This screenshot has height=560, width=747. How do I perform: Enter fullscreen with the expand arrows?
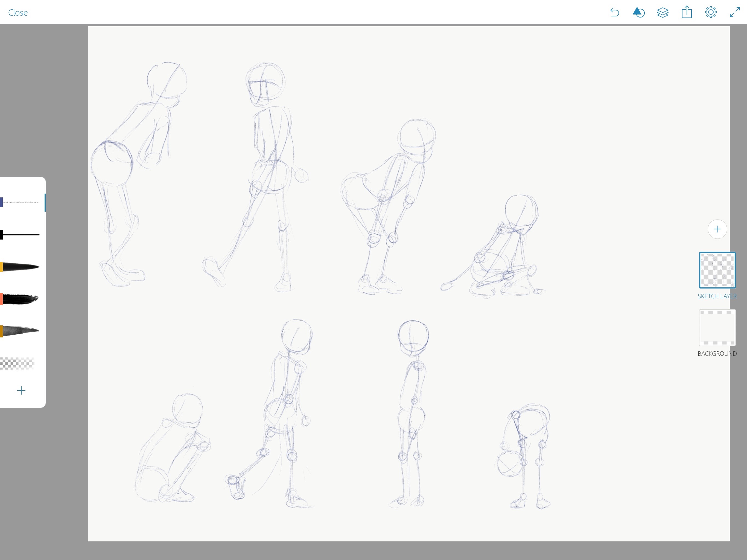(x=735, y=13)
